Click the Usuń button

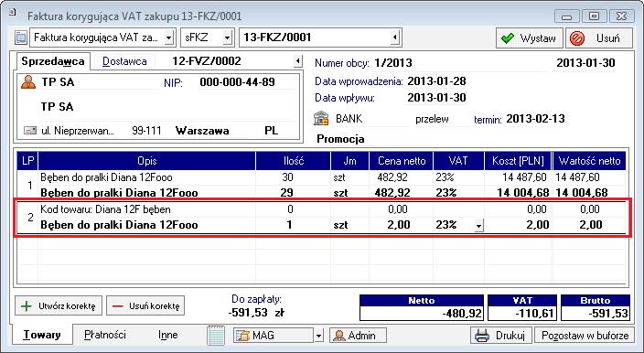[x=599, y=38]
